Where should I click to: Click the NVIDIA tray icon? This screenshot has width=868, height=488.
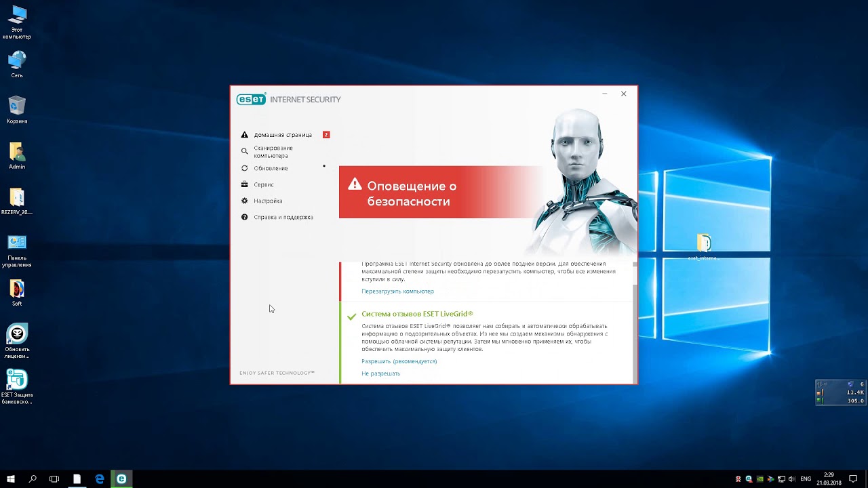pos(760,479)
